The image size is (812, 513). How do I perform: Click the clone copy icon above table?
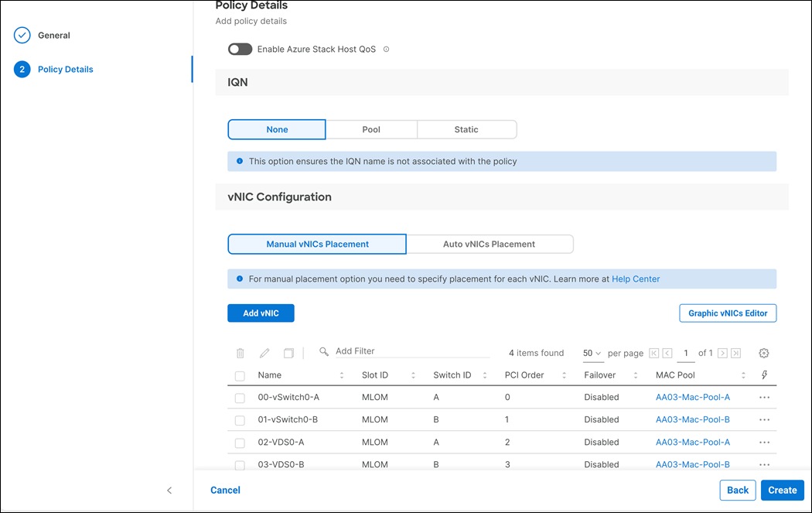(288, 353)
